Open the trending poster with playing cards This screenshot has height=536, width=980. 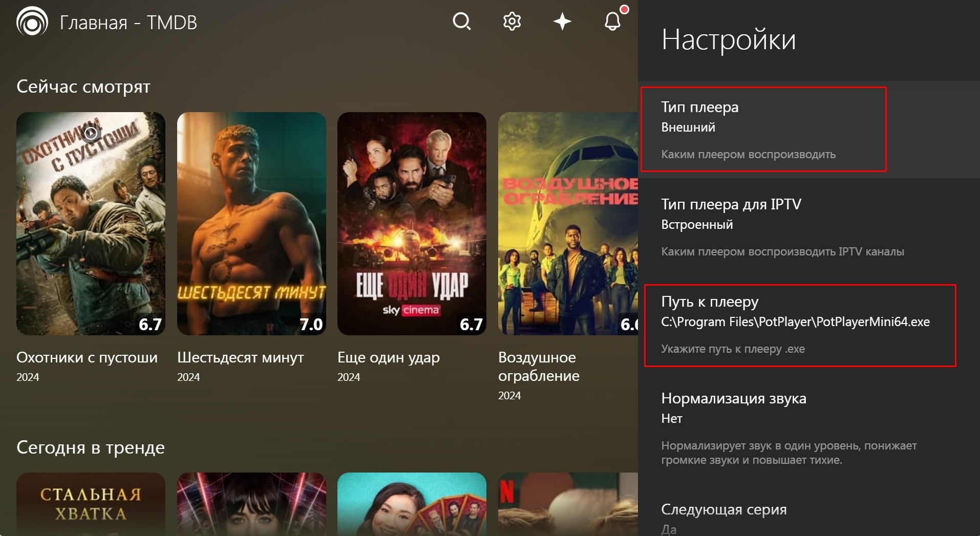point(412,504)
